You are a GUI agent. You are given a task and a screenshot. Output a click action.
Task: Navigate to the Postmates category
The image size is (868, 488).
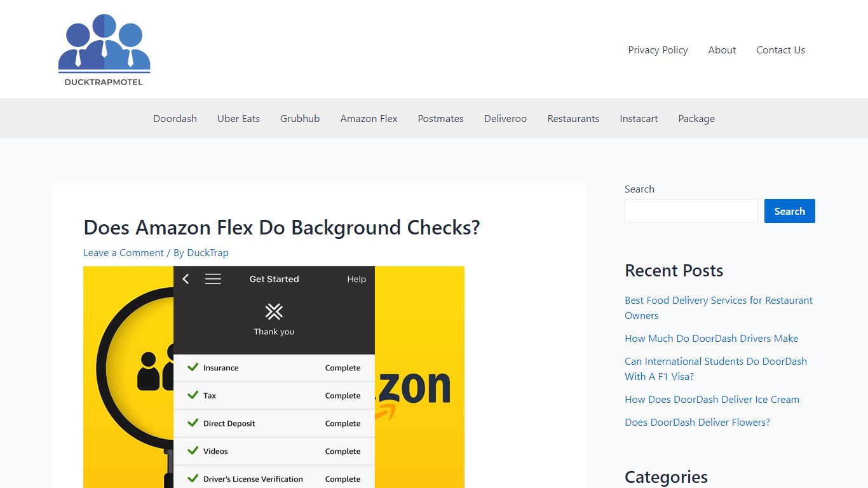click(440, 118)
